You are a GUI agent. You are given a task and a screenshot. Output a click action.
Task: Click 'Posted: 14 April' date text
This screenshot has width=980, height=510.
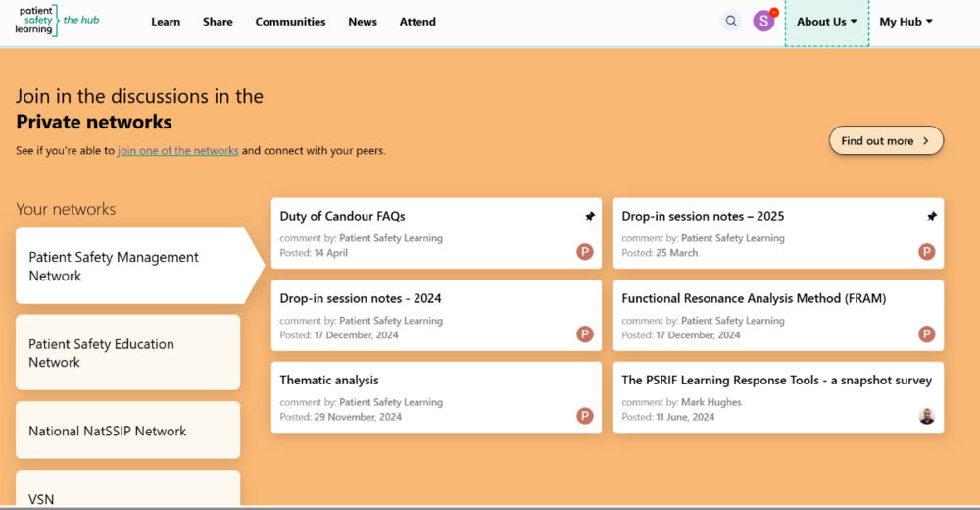[x=314, y=253]
